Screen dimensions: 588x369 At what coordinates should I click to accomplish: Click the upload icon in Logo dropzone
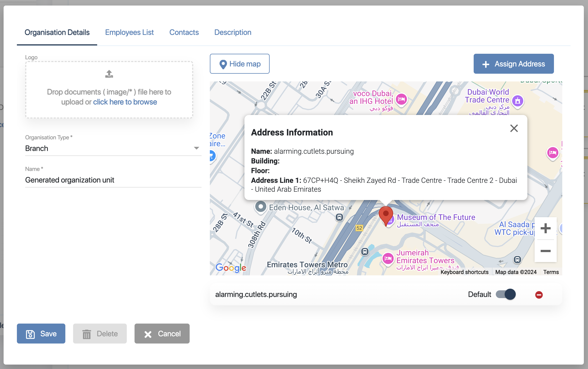109,74
